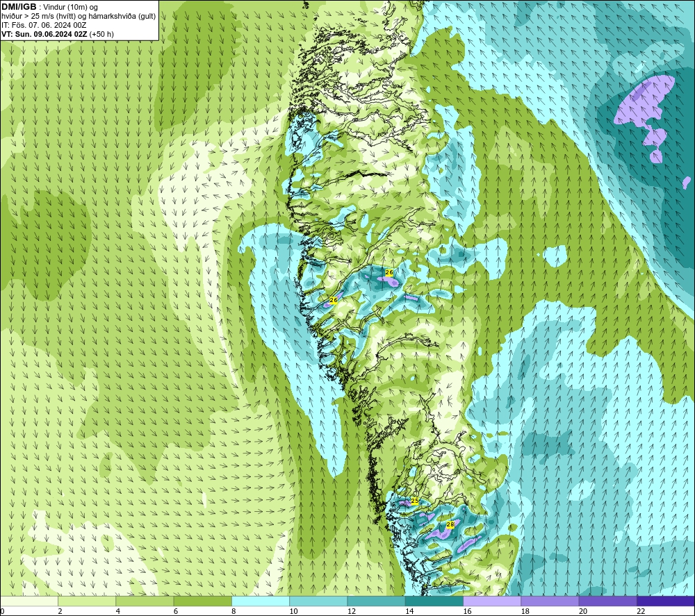Click the scale value 14
Viewport: 695px width, 616px height.
click(x=409, y=611)
